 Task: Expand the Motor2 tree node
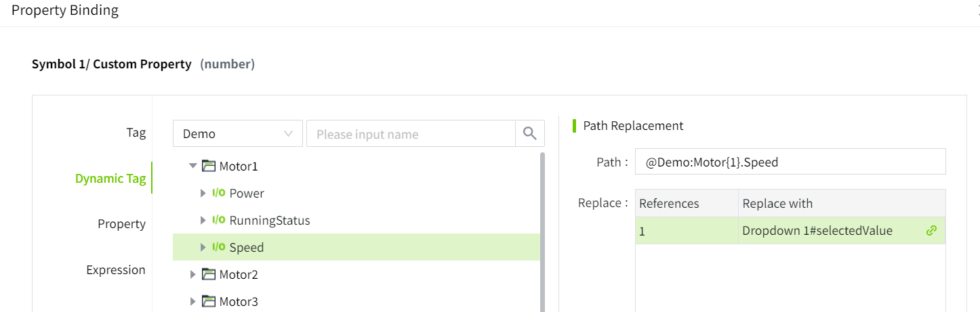coord(193,274)
